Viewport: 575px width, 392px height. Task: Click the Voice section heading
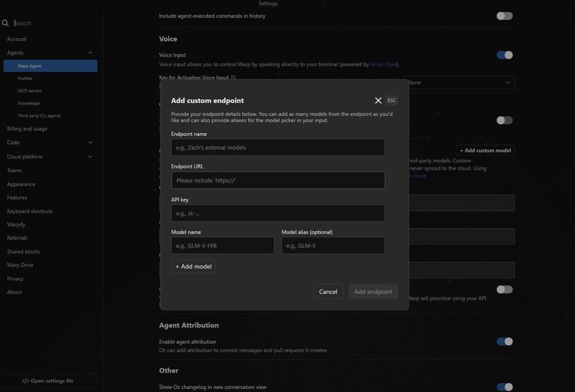(x=168, y=39)
